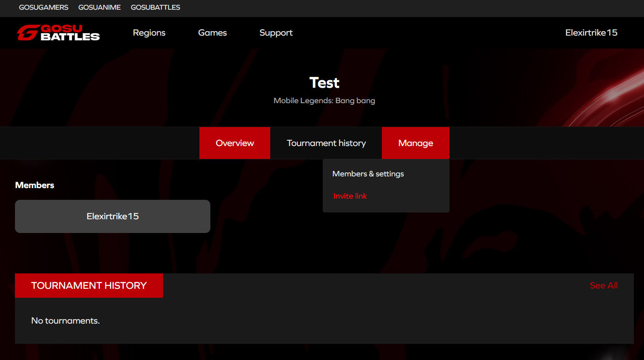Open the GOSUBATTLES top bar link
The image size is (644, 360).
pyautogui.click(x=155, y=7)
